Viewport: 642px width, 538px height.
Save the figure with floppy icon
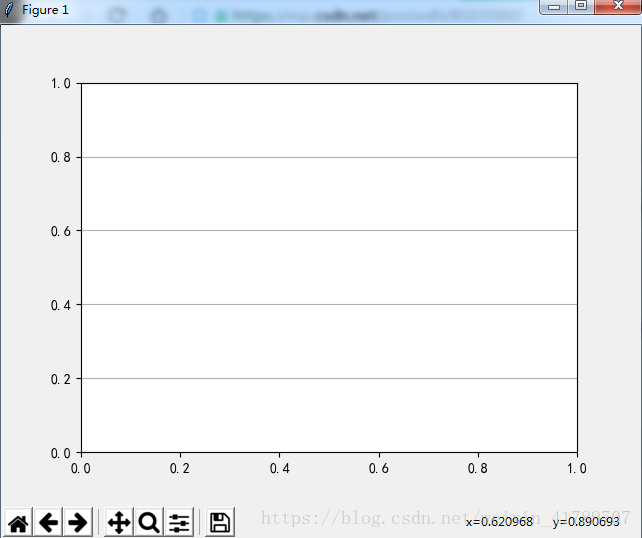(220, 522)
